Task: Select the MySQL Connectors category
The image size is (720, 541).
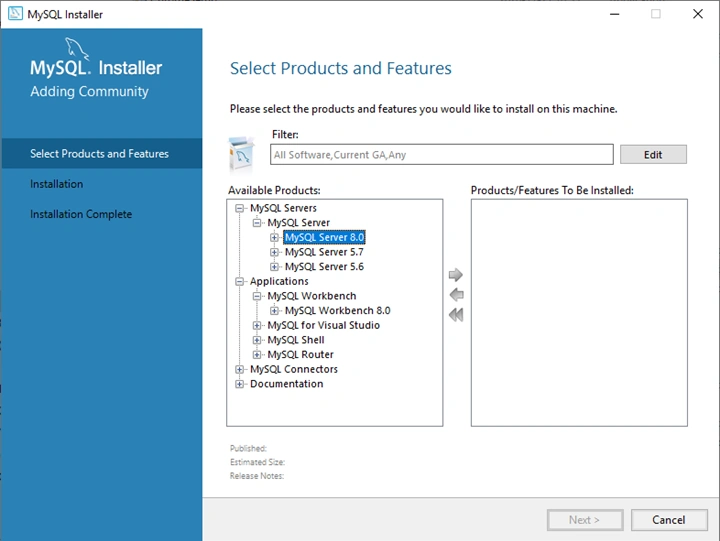Action: [x=294, y=370]
